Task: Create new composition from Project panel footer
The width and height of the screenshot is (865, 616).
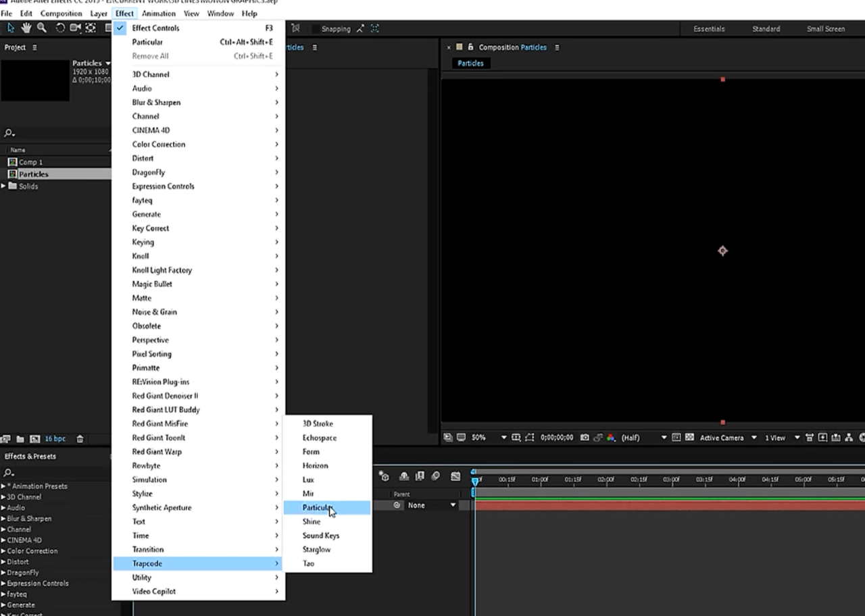Action: 34,439
